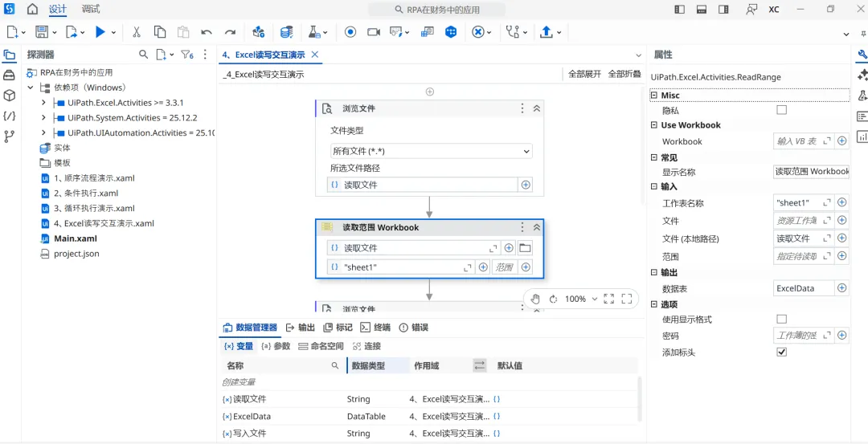Viewport: 868px width, 444px height.
Task: Open Manage Entities database icon
Action: click(x=286, y=32)
